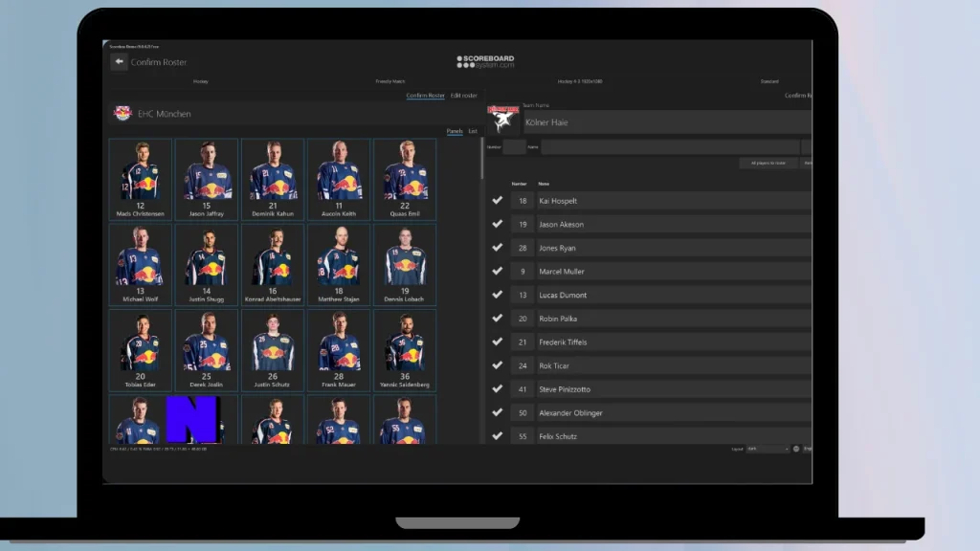Screen dimensions: 980x551
Task: Click the Standard label
Action: (x=769, y=81)
